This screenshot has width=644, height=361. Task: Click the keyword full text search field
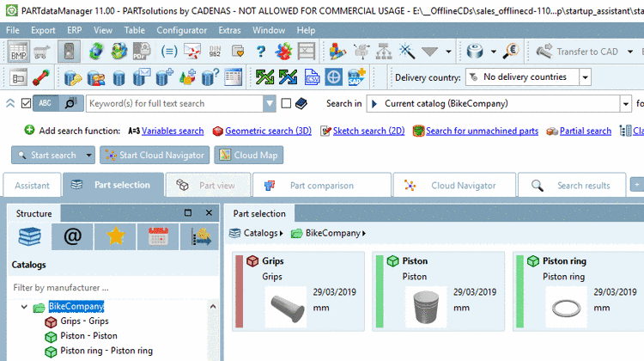point(175,104)
